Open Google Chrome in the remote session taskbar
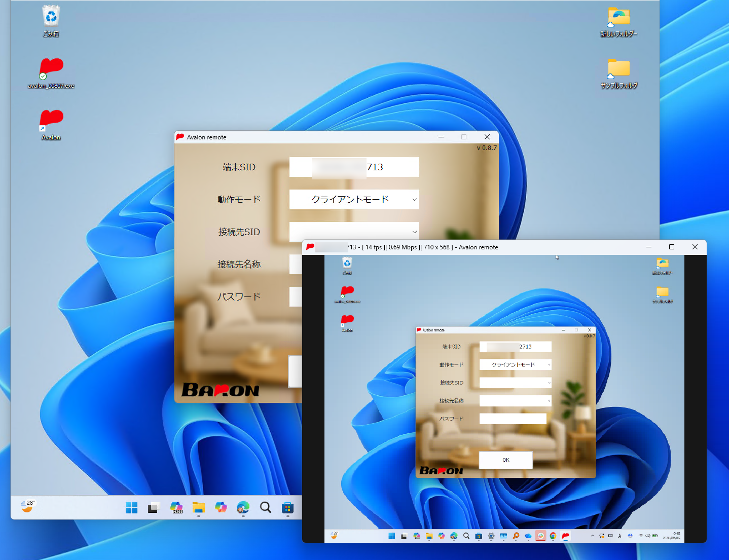The height and width of the screenshot is (560, 729). tap(553, 536)
